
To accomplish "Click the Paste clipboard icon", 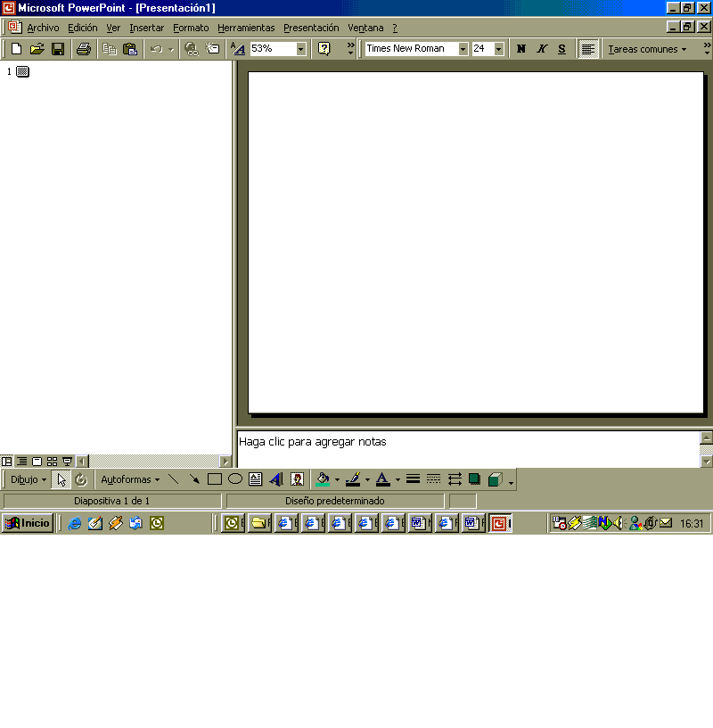I will point(130,49).
